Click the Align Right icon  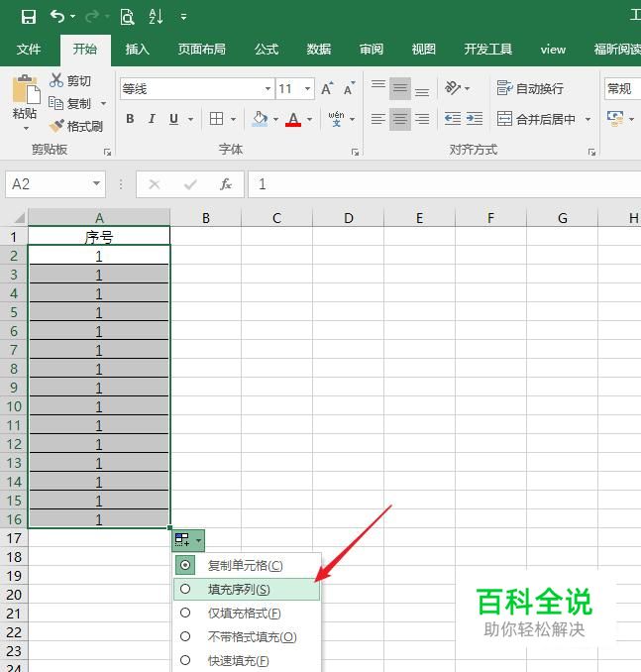(x=422, y=119)
